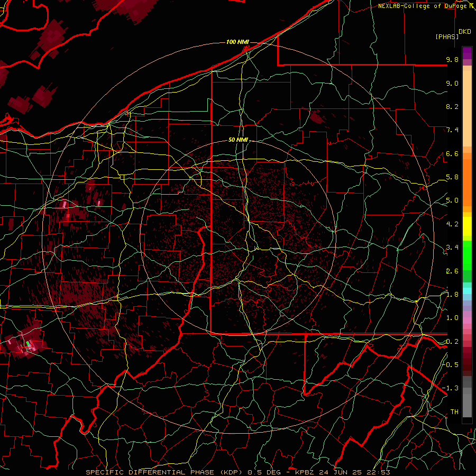Screen dimensions: 476x476
Task: Click the 3.4 value on color scale
Action: (452, 248)
